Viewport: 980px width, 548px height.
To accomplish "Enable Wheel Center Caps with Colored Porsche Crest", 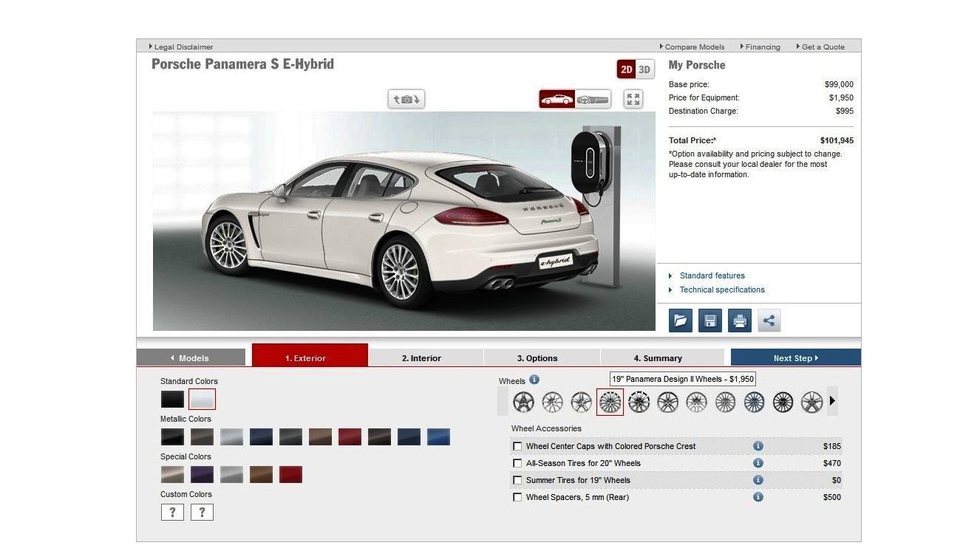I will 517,446.
